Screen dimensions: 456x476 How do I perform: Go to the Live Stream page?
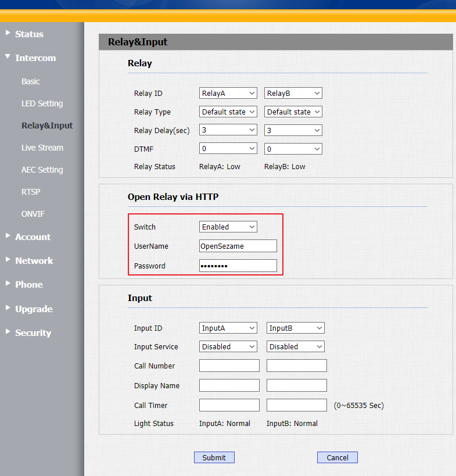pyautogui.click(x=42, y=148)
